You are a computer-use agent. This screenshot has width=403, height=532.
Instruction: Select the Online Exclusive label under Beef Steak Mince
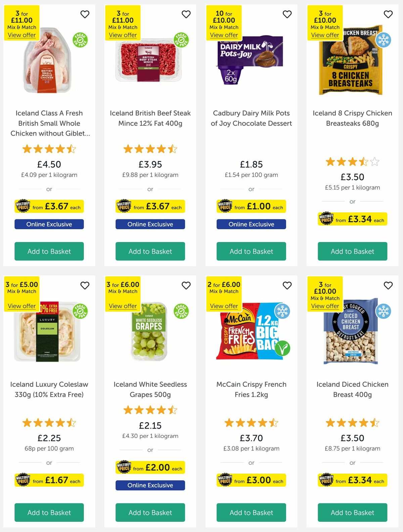coord(150,224)
